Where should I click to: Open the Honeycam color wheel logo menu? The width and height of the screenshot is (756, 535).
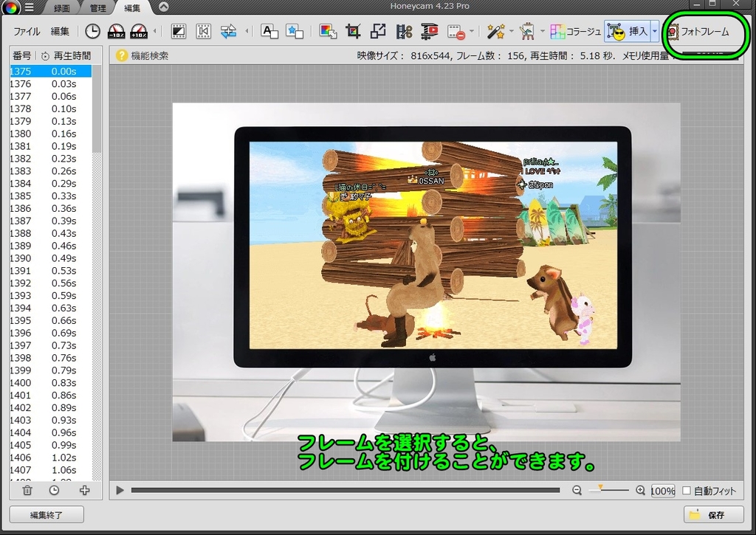click(x=10, y=7)
